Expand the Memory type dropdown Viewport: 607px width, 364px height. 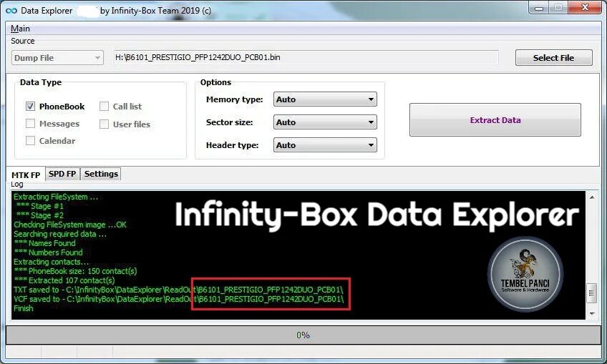[325, 99]
